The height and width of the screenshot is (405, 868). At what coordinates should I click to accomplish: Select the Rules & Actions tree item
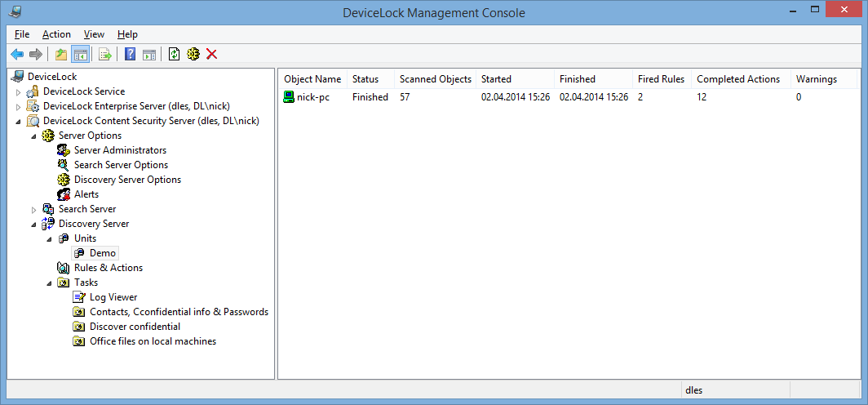[x=108, y=268]
